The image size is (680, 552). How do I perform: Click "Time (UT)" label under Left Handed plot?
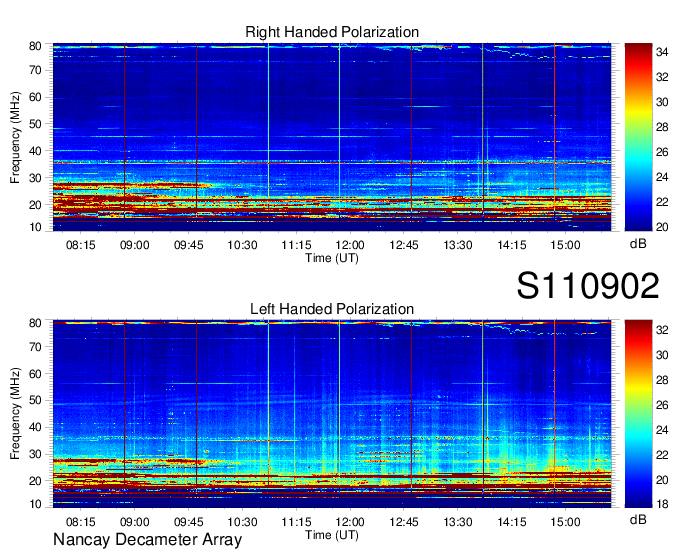[x=332, y=535]
